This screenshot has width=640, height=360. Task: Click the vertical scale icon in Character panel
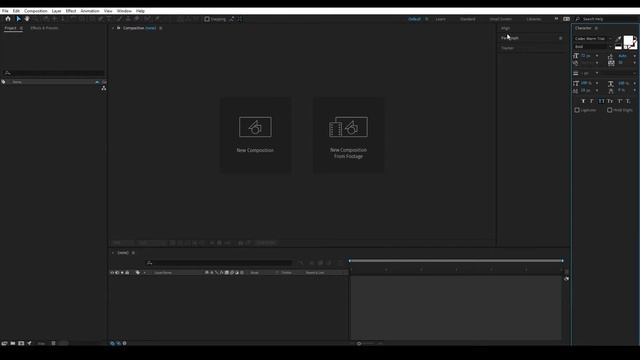point(576,83)
